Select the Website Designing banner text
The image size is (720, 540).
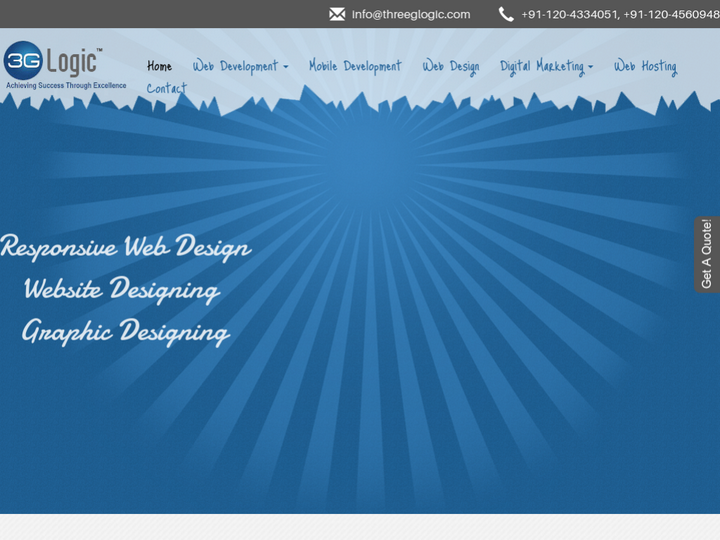pyautogui.click(x=121, y=290)
